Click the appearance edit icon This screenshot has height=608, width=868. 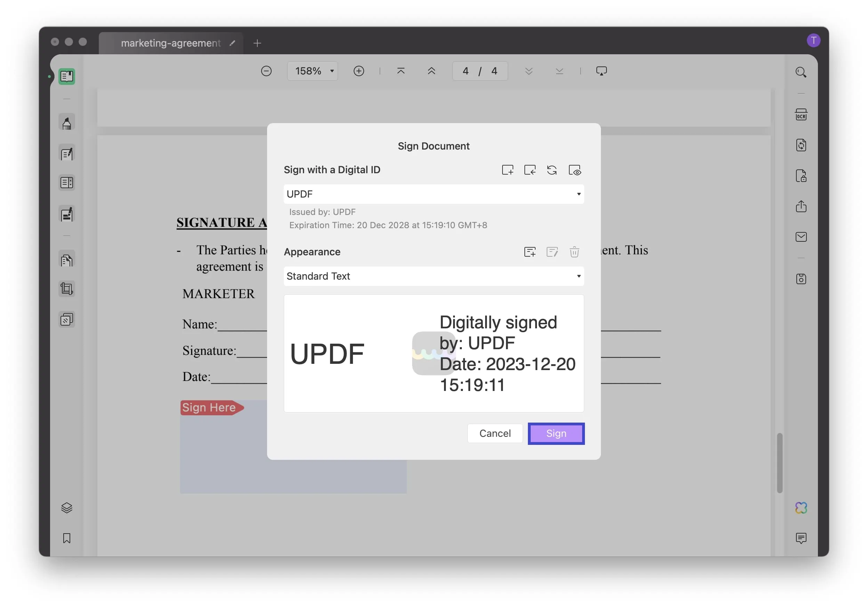click(552, 252)
